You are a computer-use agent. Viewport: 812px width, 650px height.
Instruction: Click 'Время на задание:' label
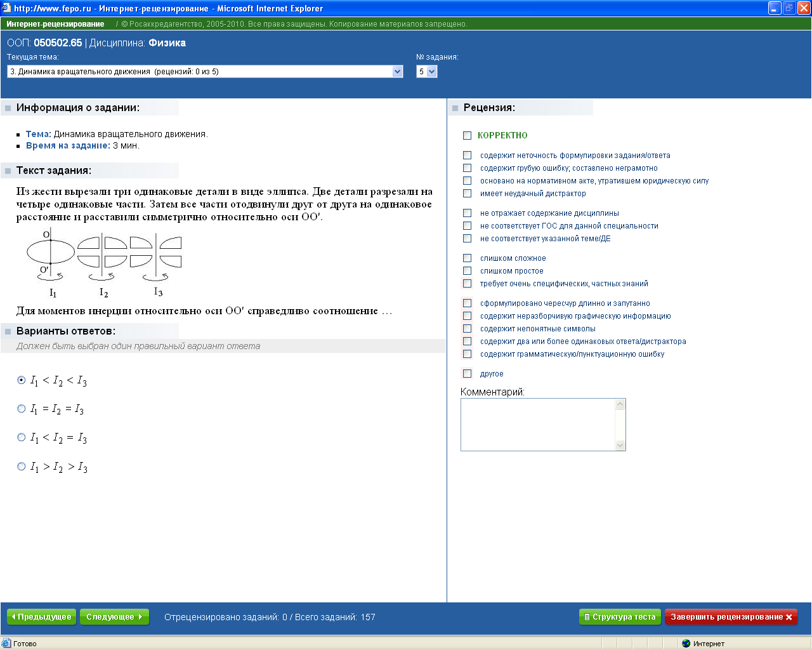(x=68, y=145)
